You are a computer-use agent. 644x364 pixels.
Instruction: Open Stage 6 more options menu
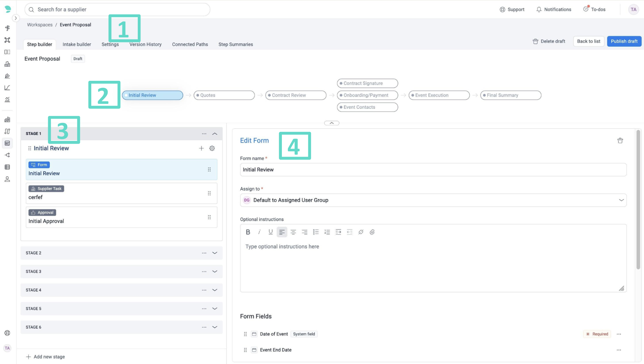coord(204,327)
